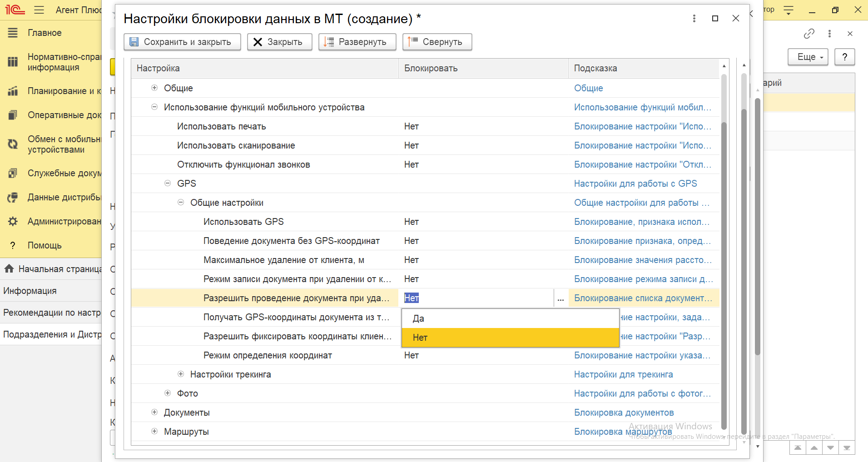Viewport: 868px width, 462px height.
Task: Open dialog's three-dot more actions menu
Action: [x=694, y=18]
